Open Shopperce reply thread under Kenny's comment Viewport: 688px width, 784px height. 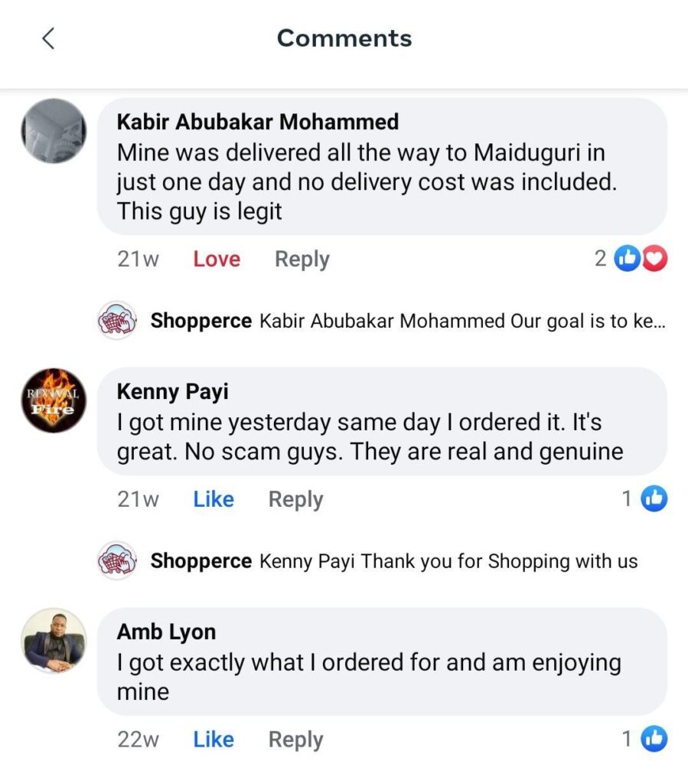[x=448, y=561]
